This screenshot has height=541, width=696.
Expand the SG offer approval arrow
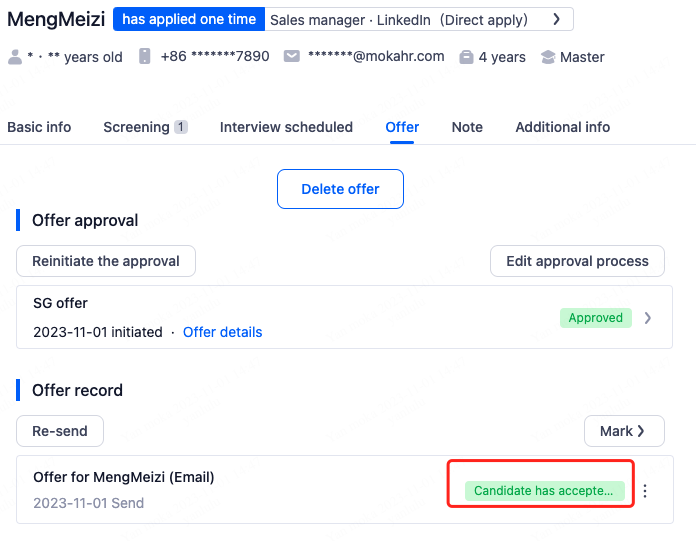[x=648, y=318]
